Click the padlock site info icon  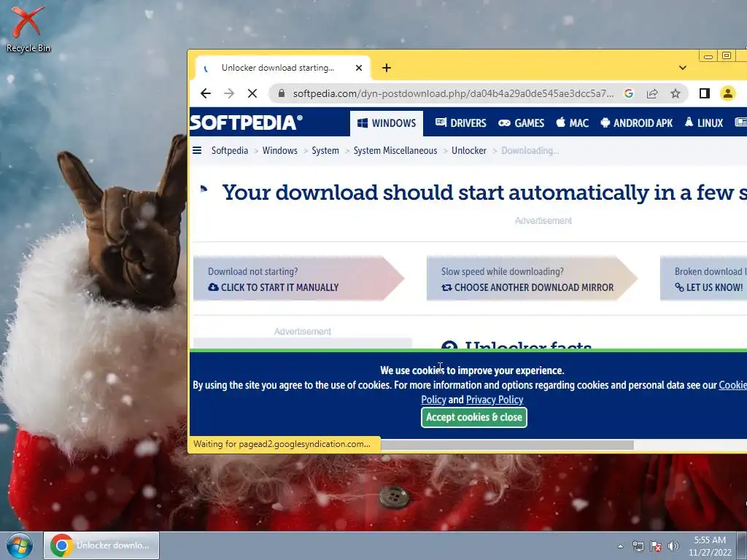click(282, 93)
